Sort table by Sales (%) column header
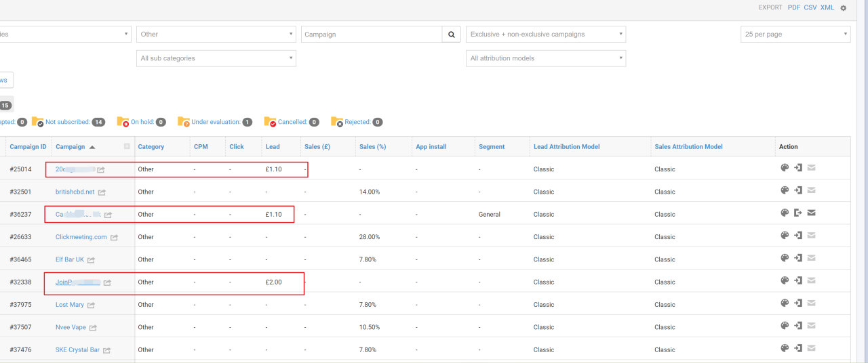Screen dimensions: 868x363 pos(372,147)
